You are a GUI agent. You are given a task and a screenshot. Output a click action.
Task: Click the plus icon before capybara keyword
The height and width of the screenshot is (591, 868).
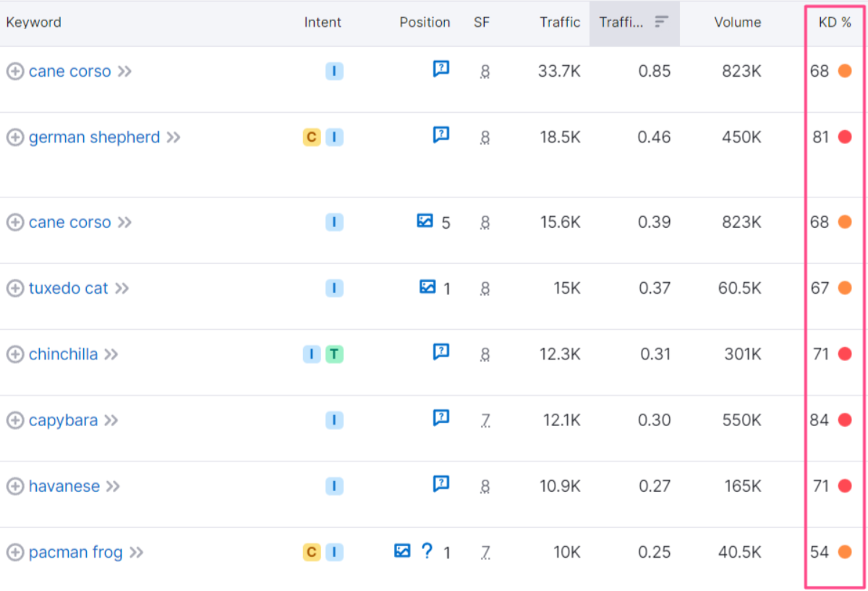pos(14,420)
